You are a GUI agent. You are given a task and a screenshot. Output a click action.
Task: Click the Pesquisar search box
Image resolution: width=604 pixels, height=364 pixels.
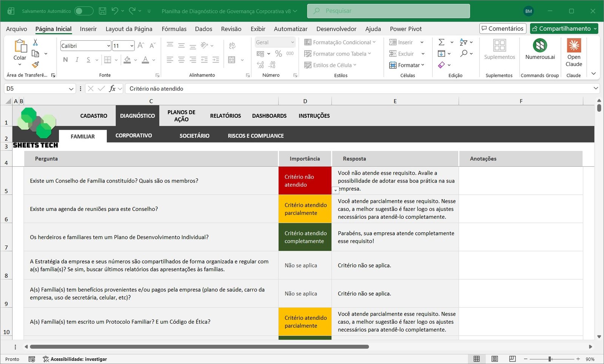coord(388,11)
